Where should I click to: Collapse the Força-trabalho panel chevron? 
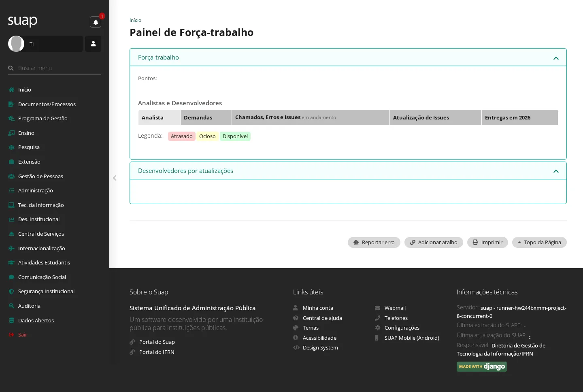[556, 58]
